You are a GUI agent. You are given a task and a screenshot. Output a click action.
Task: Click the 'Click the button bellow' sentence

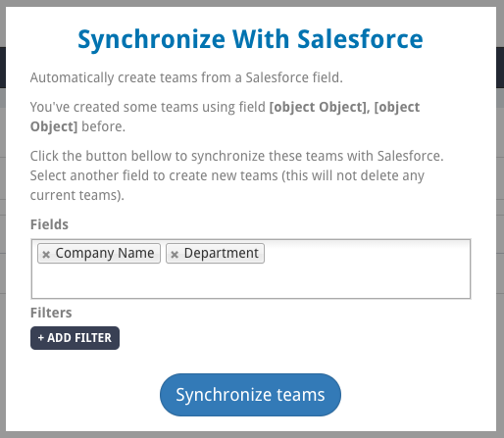237,156
